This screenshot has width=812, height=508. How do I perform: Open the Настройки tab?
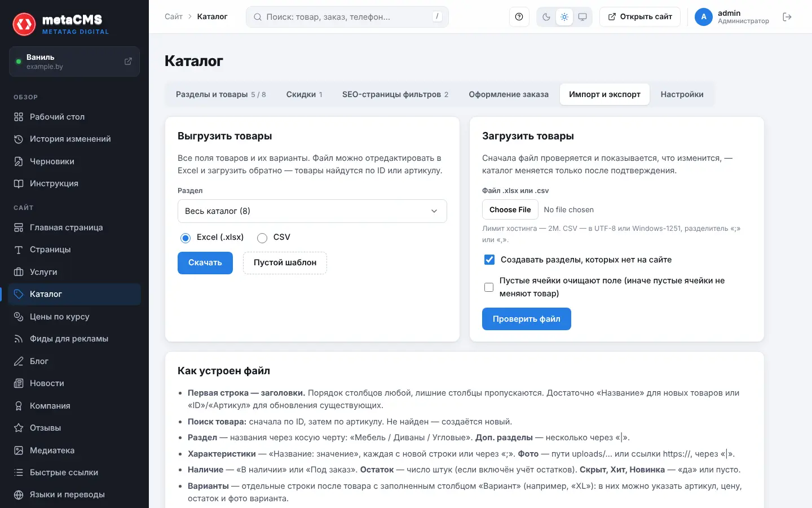[x=682, y=94]
